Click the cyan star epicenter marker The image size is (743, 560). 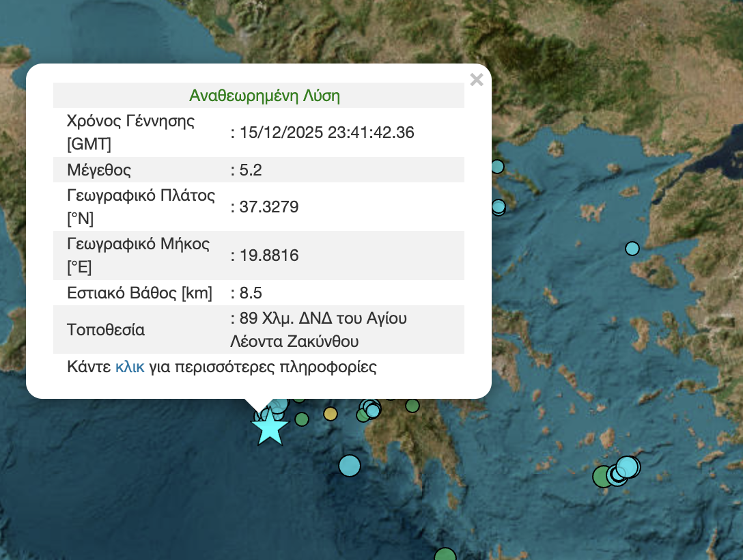tap(270, 427)
